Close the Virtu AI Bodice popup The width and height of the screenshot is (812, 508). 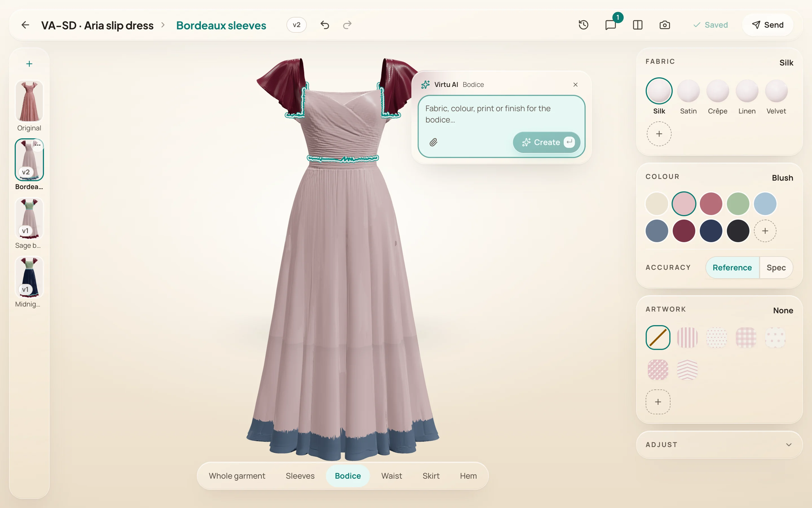coord(575,85)
